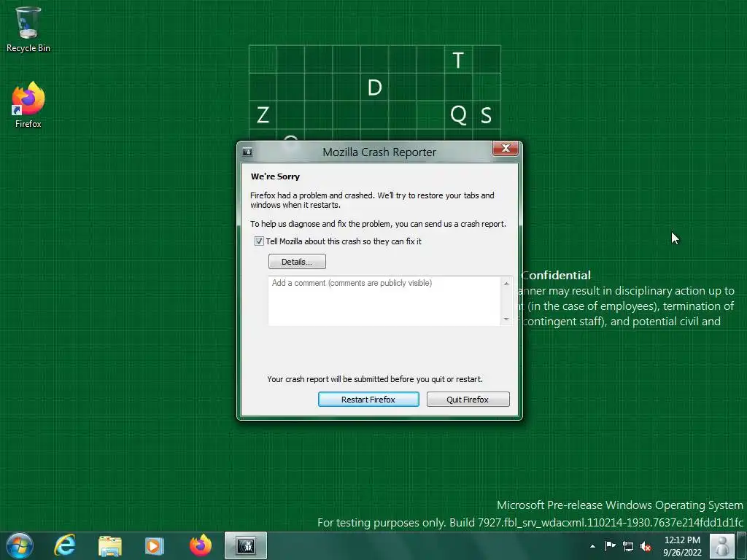Viewport: 747px width, 560px height.
Task: Open the clock showing 12:12 PM
Action: click(x=682, y=546)
